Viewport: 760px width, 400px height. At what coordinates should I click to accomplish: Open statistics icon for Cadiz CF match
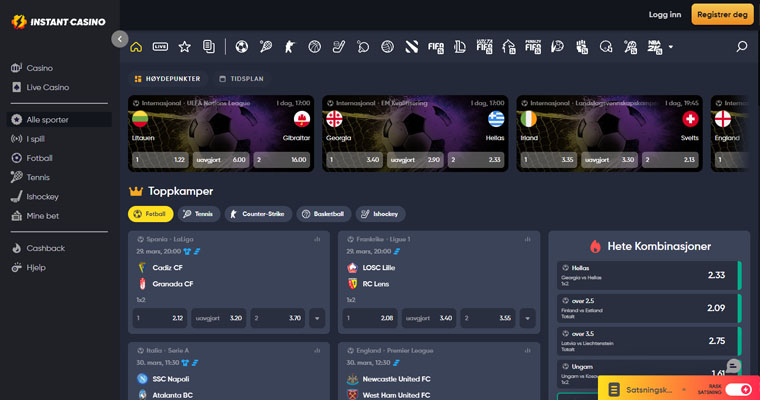click(317, 240)
